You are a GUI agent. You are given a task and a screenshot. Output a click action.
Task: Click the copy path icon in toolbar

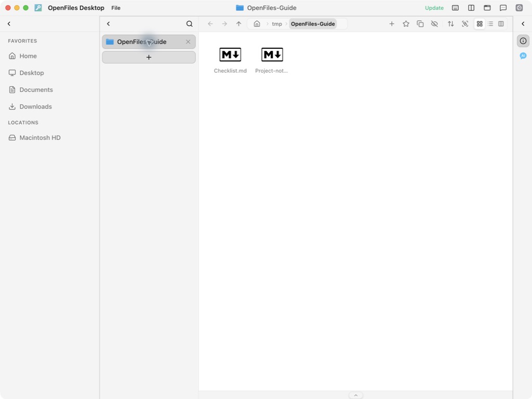click(x=420, y=24)
